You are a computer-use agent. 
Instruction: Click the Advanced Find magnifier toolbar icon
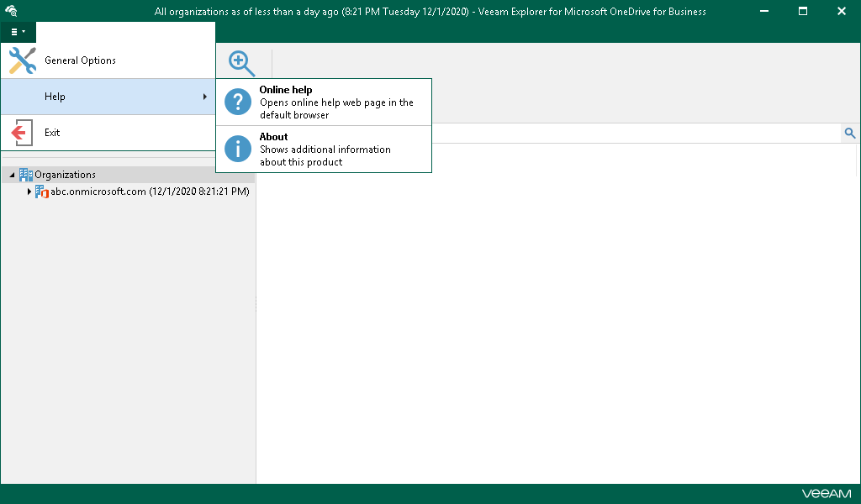pyautogui.click(x=241, y=64)
